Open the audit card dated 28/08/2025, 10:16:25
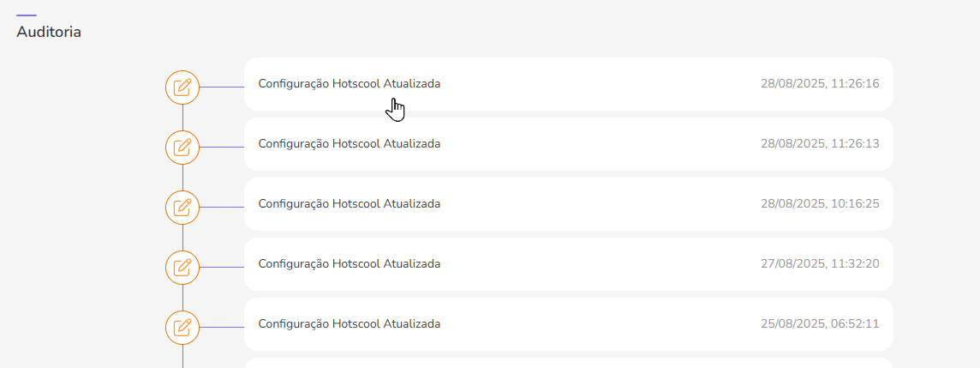The height and width of the screenshot is (368, 980). [x=568, y=204]
